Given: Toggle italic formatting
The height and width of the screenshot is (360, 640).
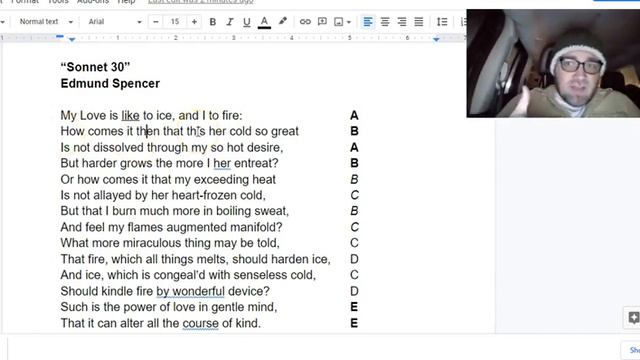Looking at the screenshot, I should 229,22.
